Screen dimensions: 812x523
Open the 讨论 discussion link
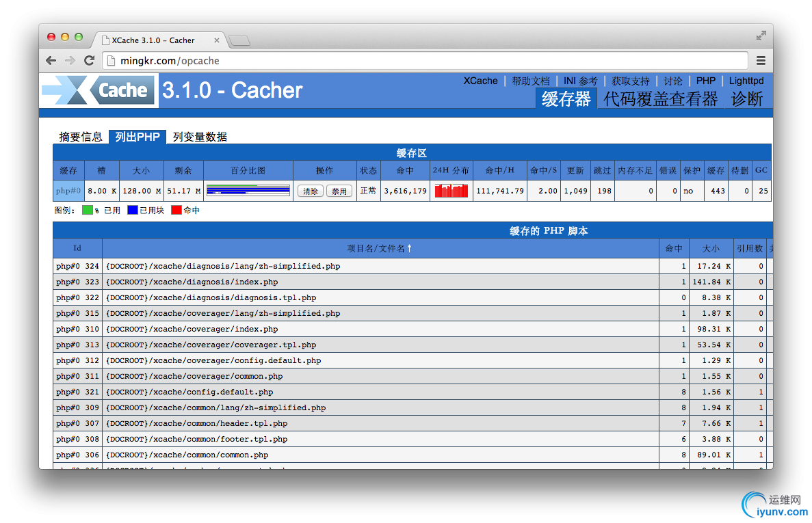point(673,81)
